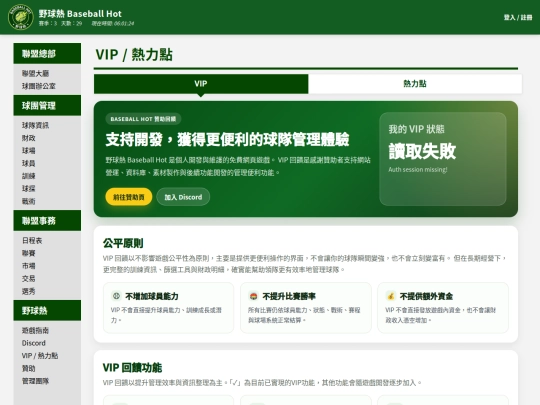The image size is (540, 405).
Task: Click the 讀取失敗 status text
Action: 423,151
